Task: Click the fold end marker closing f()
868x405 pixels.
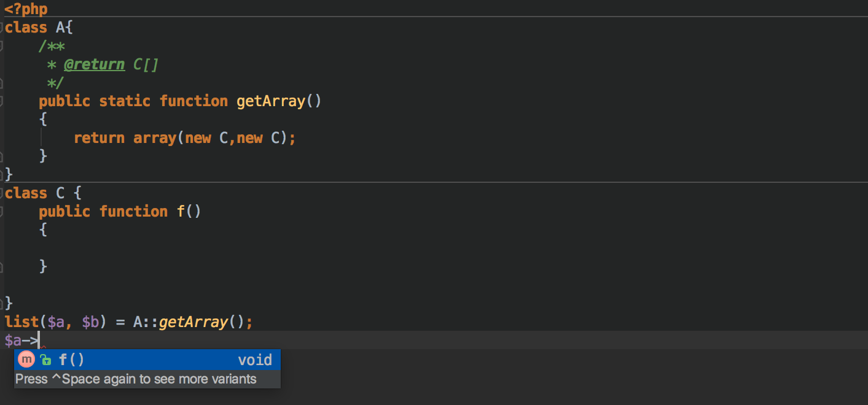Action: coord(2,266)
